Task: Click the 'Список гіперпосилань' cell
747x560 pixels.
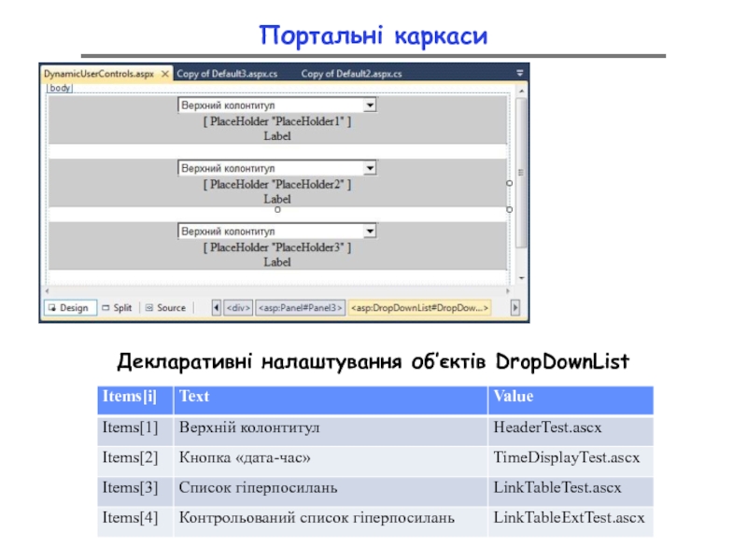Action: (x=331, y=491)
